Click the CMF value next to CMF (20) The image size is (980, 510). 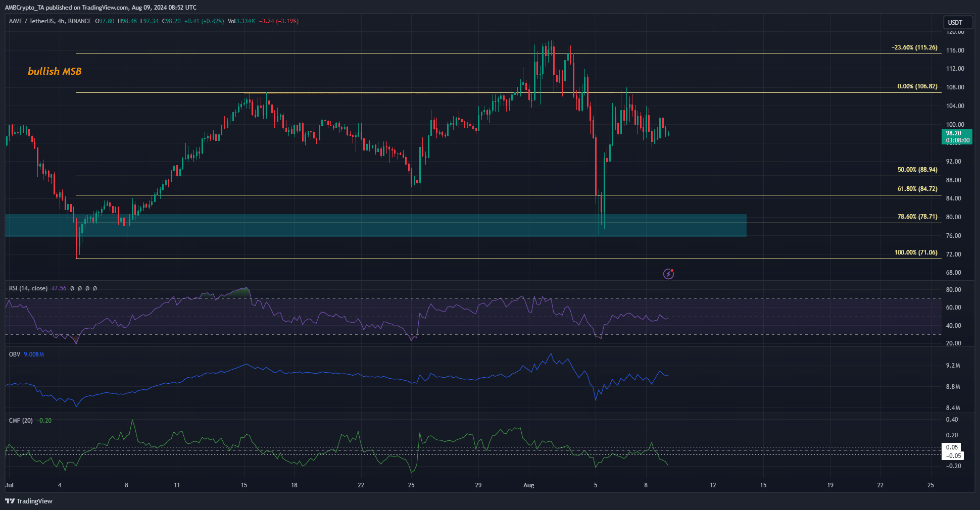click(44, 421)
